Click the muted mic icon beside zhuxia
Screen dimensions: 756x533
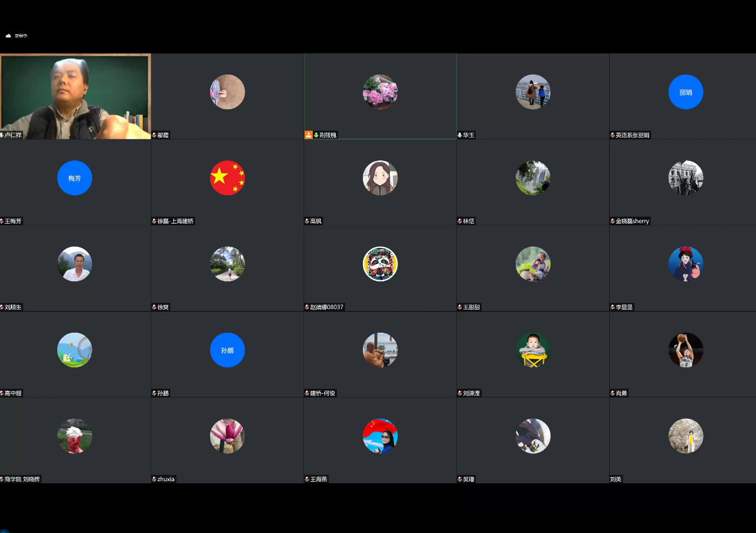click(x=154, y=480)
